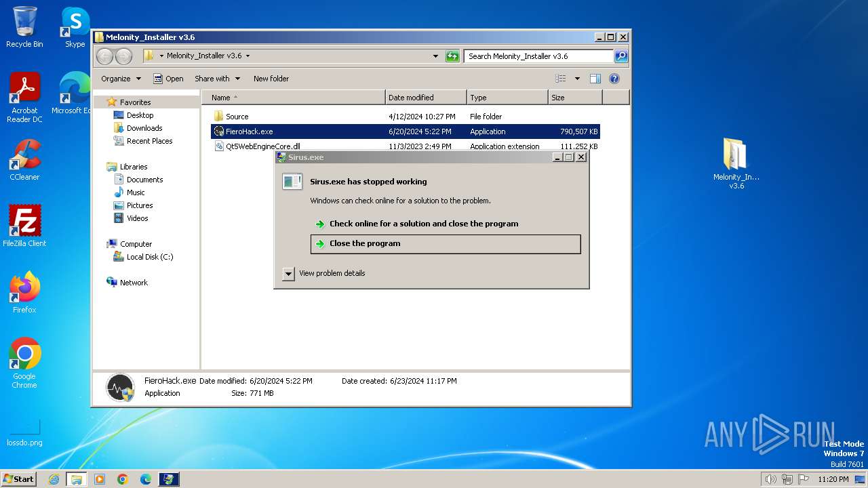868x488 pixels.
Task: Launch CCleaner desktop shortcut
Action: point(24,160)
